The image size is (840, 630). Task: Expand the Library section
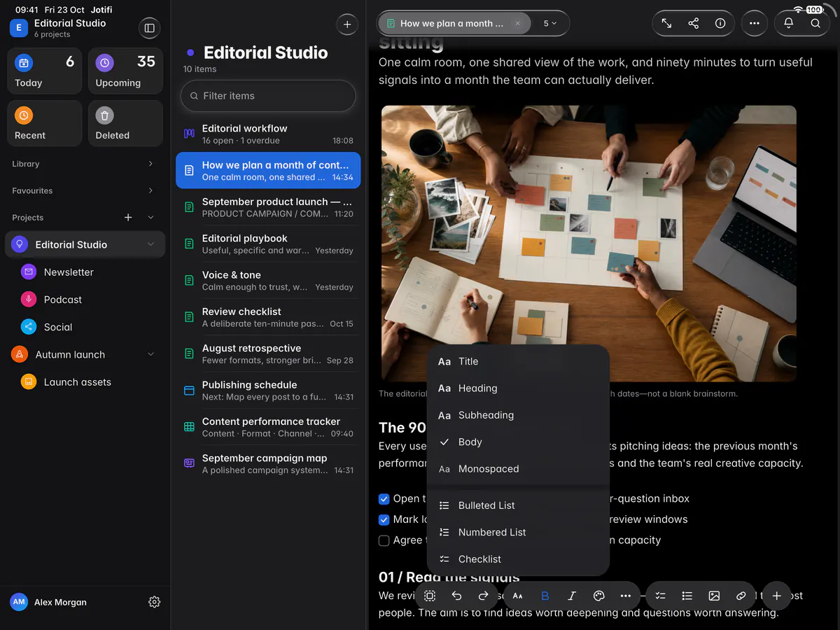150,164
